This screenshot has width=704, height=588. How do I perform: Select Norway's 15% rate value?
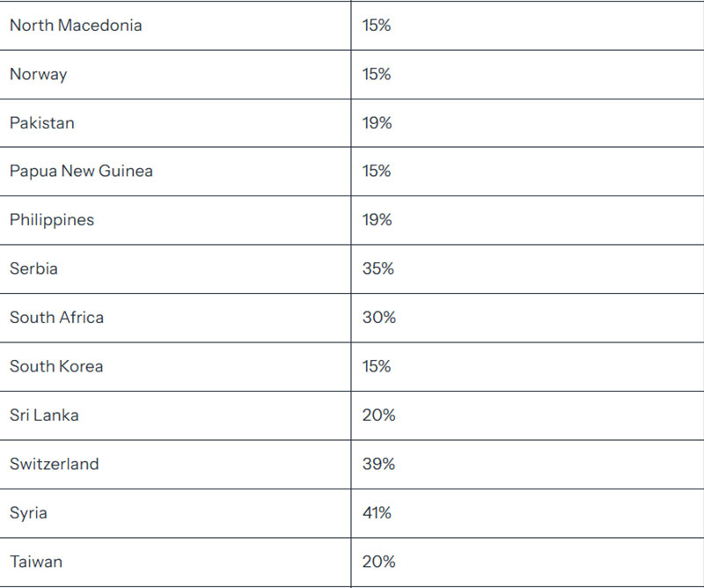coord(377,74)
